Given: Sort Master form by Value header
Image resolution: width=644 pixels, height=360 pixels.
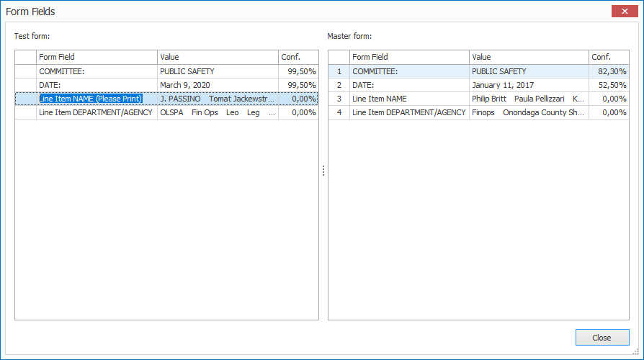Looking at the screenshot, I should click(529, 57).
